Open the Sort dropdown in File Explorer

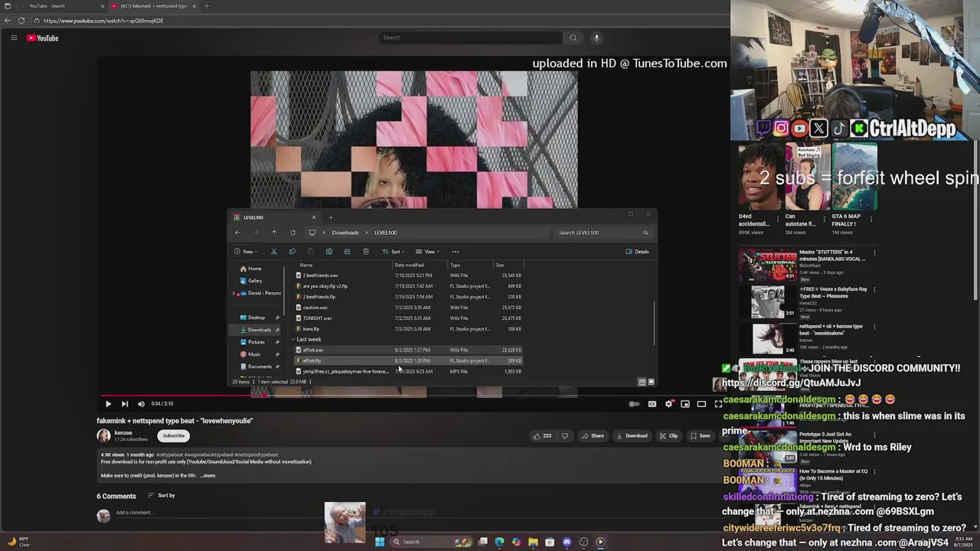(x=394, y=252)
